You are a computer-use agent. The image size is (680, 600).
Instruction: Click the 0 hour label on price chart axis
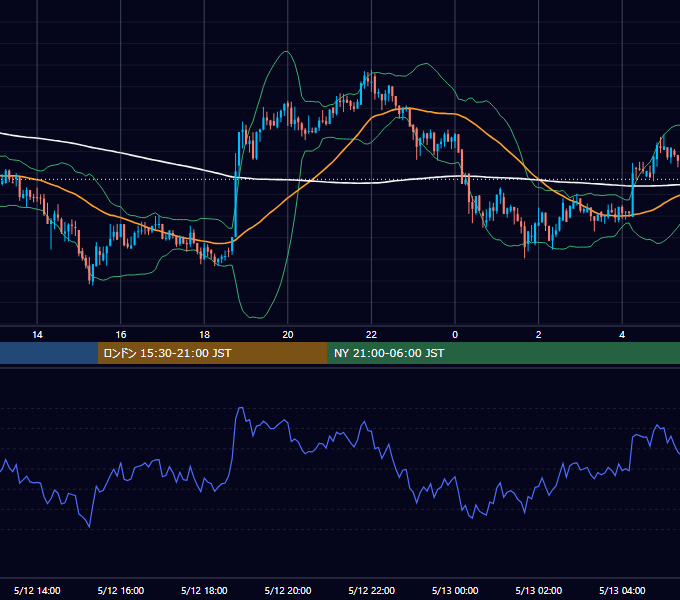coord(455,335)
